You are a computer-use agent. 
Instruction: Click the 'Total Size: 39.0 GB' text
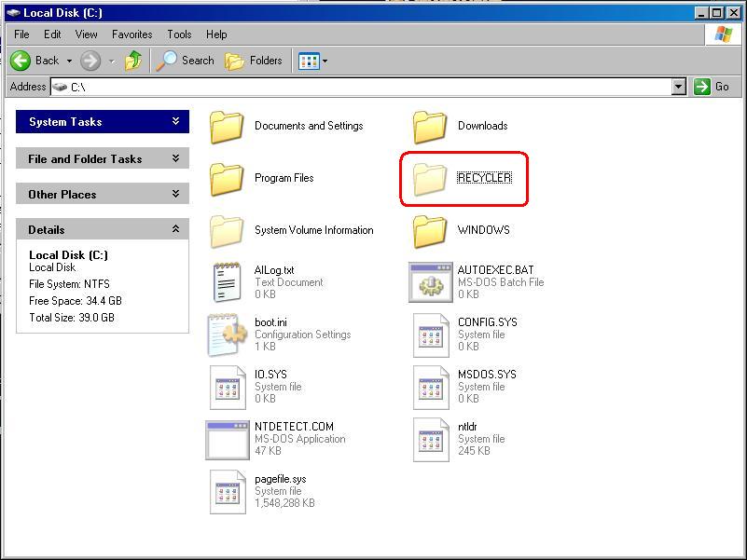point(72,318)
